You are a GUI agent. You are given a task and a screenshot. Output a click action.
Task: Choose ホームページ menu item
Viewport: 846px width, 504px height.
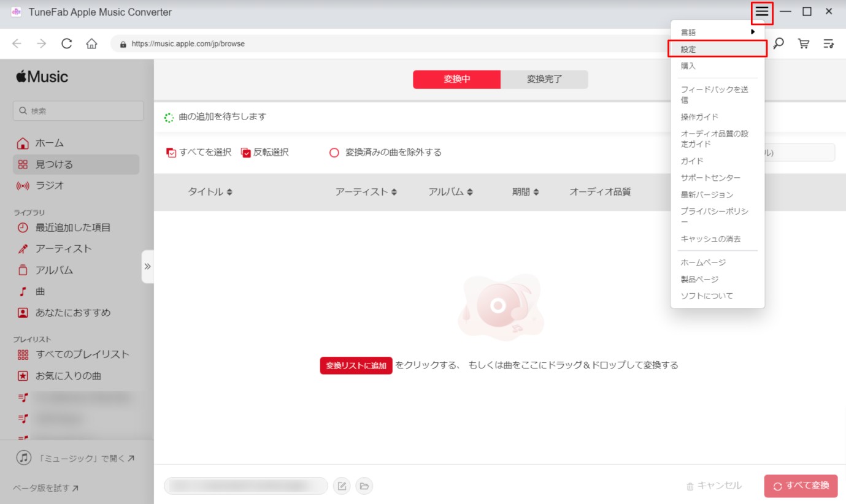click(x=717, y=262)
